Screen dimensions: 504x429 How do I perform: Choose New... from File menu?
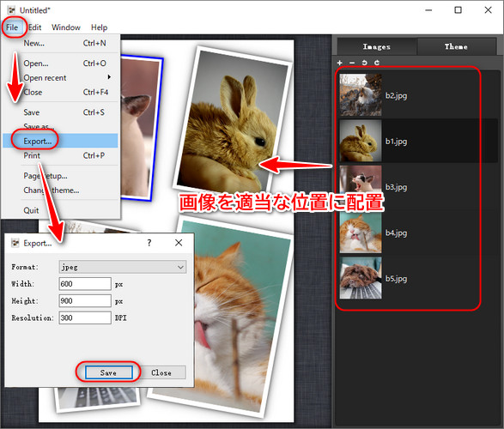pyautogui.click(x=61, y=43)
